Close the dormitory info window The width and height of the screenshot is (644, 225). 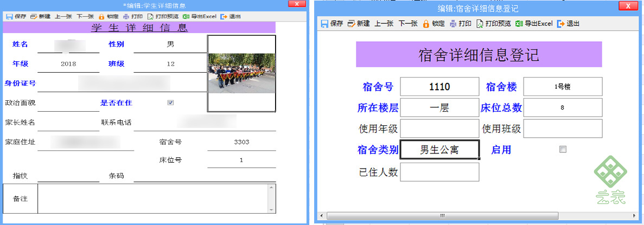coord(628,5)
